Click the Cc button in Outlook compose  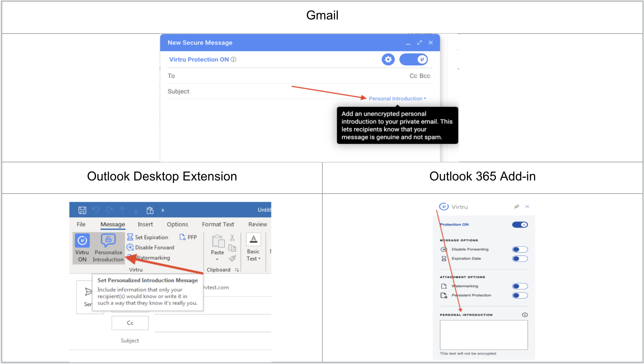tap(130, 323)
